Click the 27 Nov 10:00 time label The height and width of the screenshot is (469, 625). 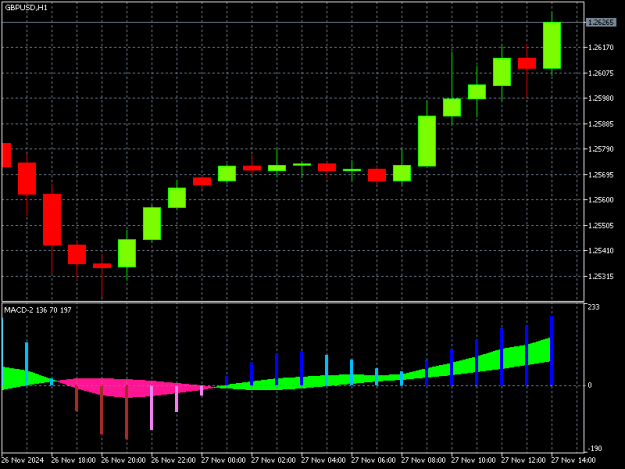473,460
